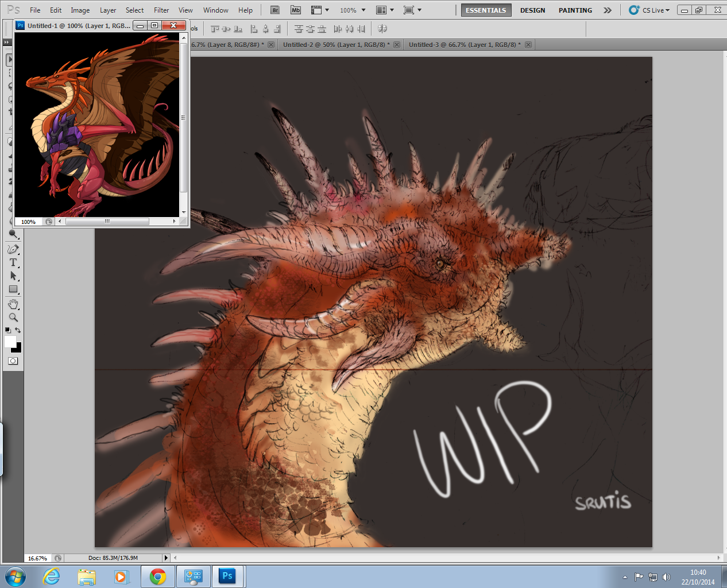This screenshot has width=727, height=588.
Task: Open the Filter menu
Action: pos(161,10)
